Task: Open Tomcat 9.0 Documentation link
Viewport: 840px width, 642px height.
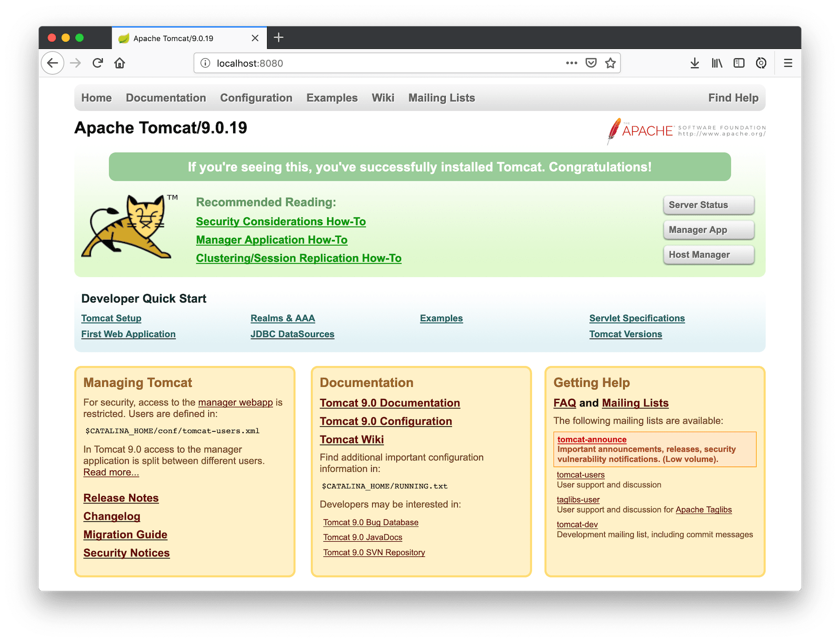Action: (x=390, y=403)
